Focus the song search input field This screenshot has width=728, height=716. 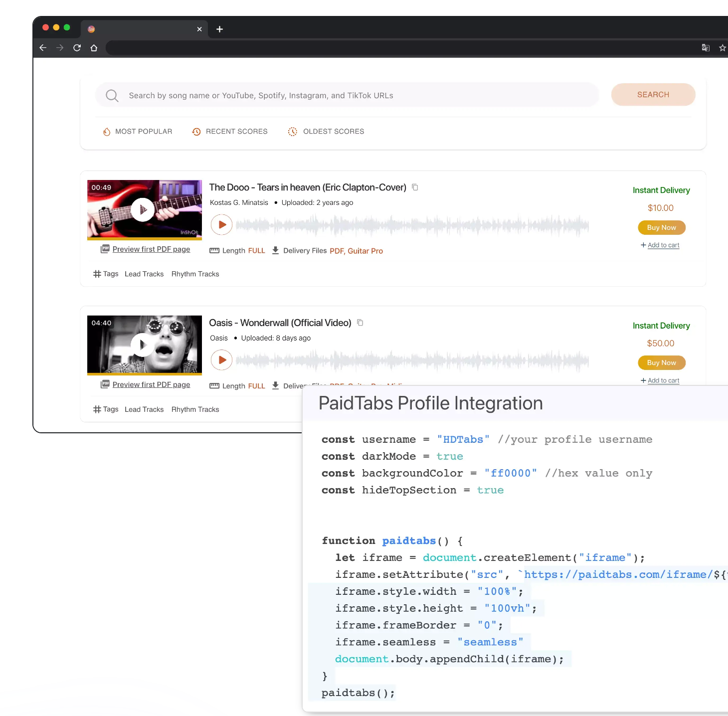[347, 95]
